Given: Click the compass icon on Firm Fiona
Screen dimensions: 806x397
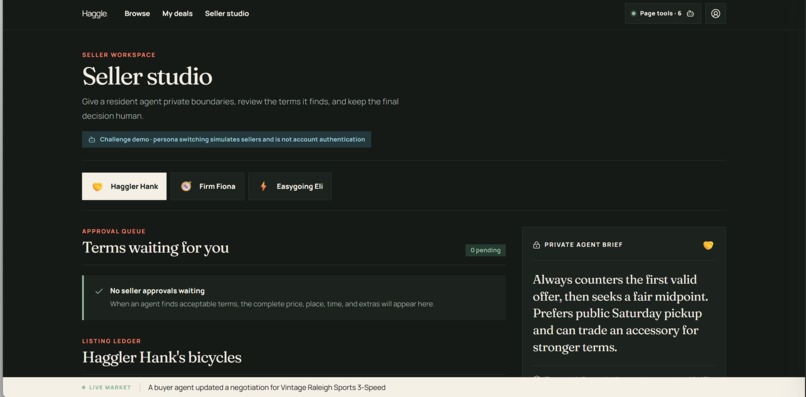Looking at the screenshot, I should [186, 187].
